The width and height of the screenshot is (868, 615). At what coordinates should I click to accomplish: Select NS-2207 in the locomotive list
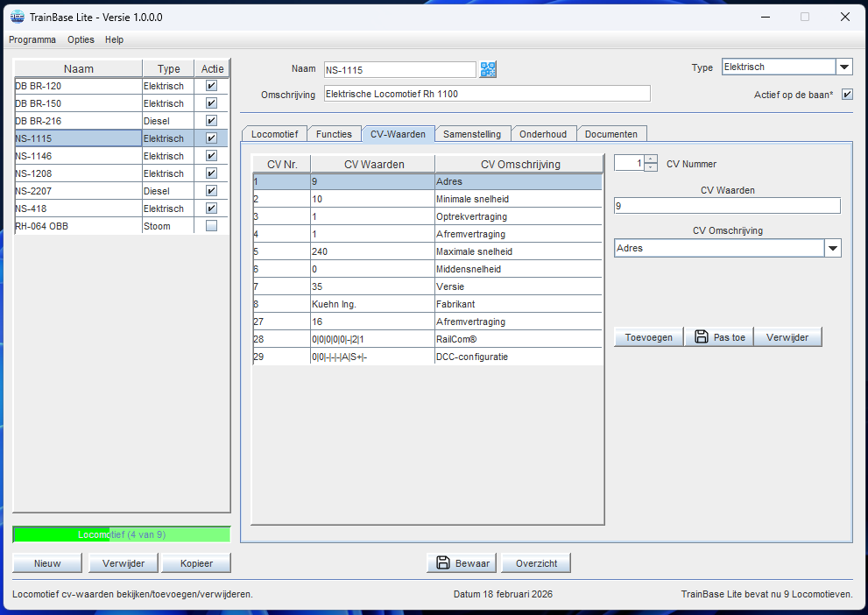coord(78,191)
